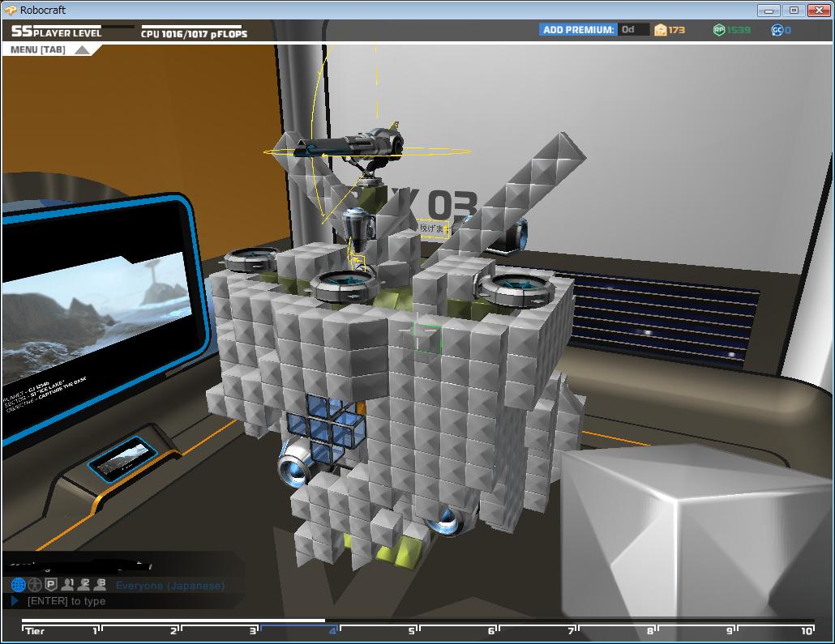The width and height of the screenshot is (835, 644).
Task: Click the Tier 2 segment marker
Action: (x=175, y=631)
